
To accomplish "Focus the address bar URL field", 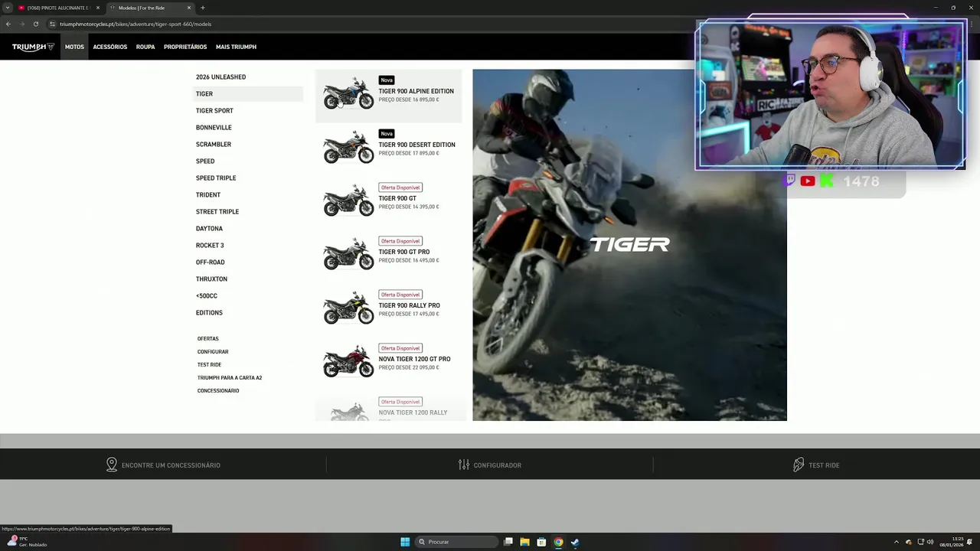I will [136, 24].
